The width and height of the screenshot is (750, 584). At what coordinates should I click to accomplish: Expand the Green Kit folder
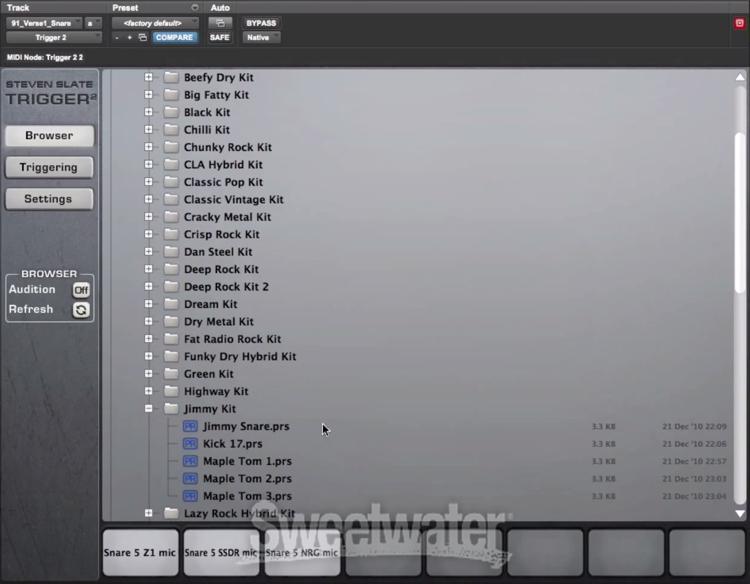pos(148,374)
